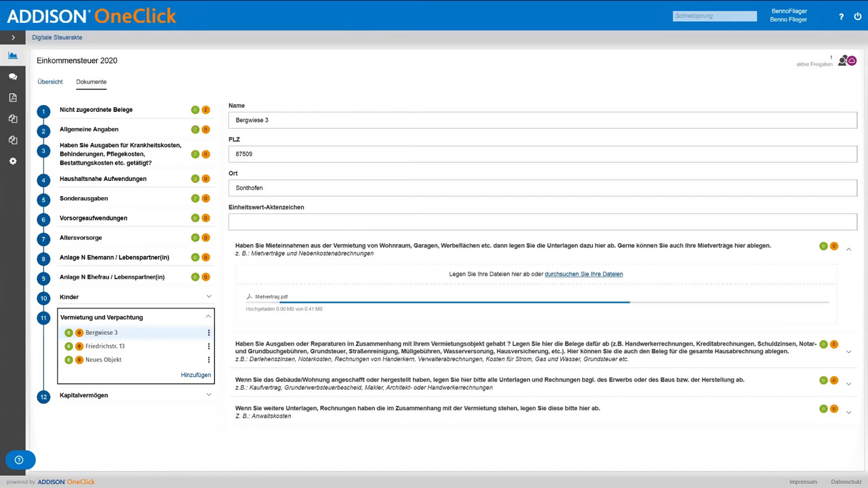The width and height of the screenshot is (868, 488).
Task: Switch to the Übersicht tab
Action: tap(50, 82)
